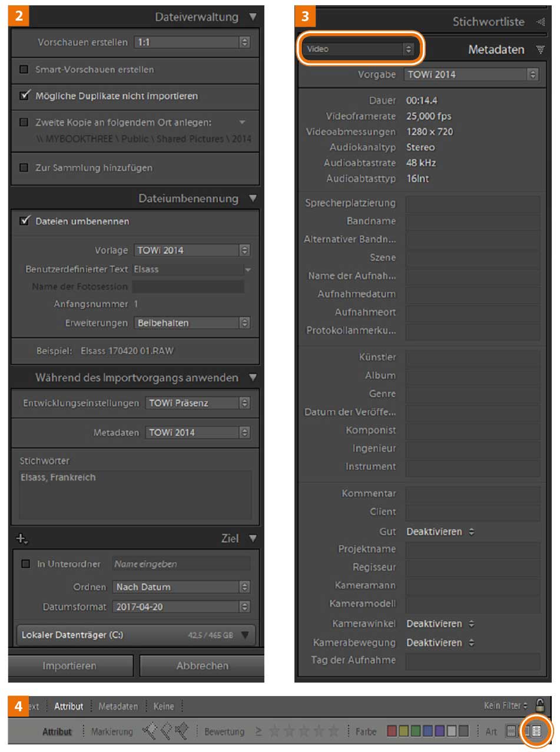Screen dimensions: 560x752
Task: Click the rating comparison operator symbol
Action: (259, 731)
